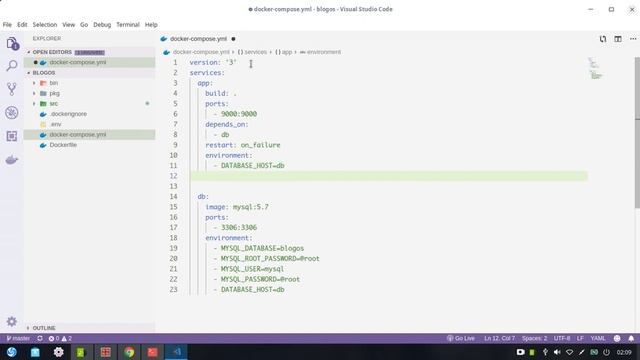Open the Docker view in the activity bar
Viewport: 640px width, 360px height.
12,160
